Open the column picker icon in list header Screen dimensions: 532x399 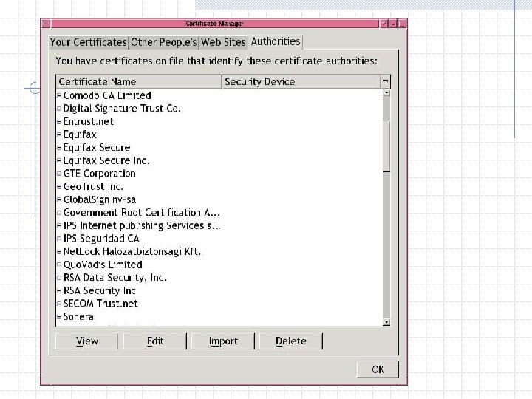[x=386, y=82]
